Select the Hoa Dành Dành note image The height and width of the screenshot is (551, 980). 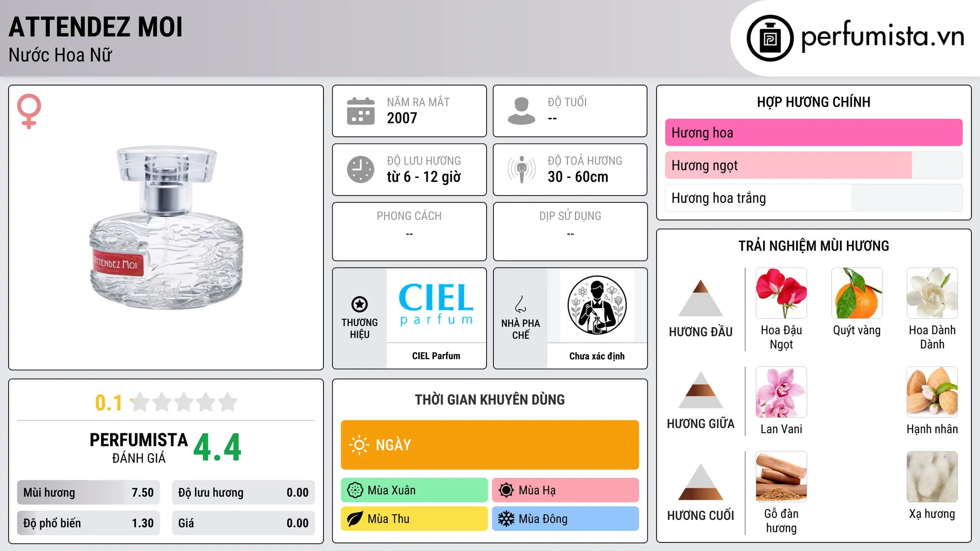(932, 293)
